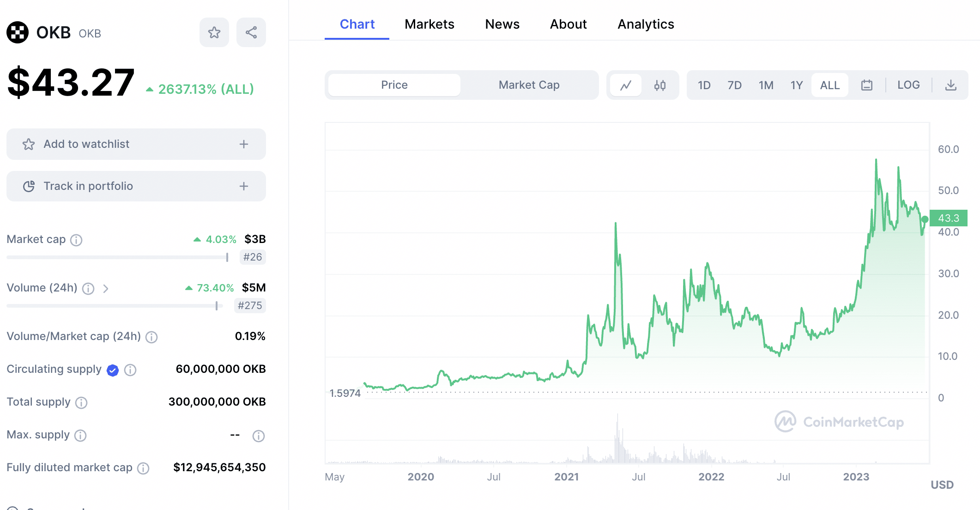Expand Volume (24h) chevron arrow
Screen dimensions: 980x510
pyautogui.click(x=106, y=289)
